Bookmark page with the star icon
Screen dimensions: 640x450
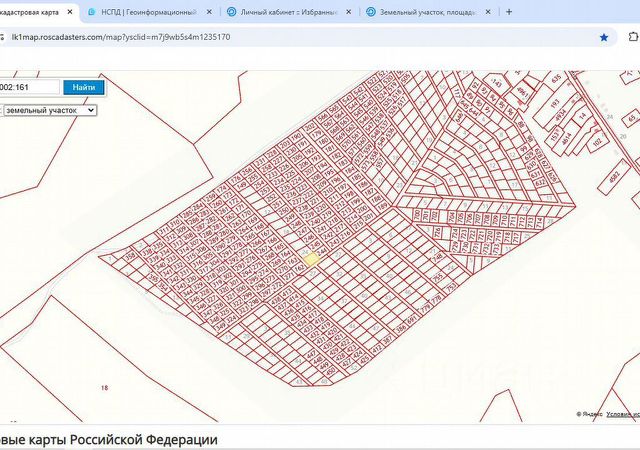(x=604, y=36)
